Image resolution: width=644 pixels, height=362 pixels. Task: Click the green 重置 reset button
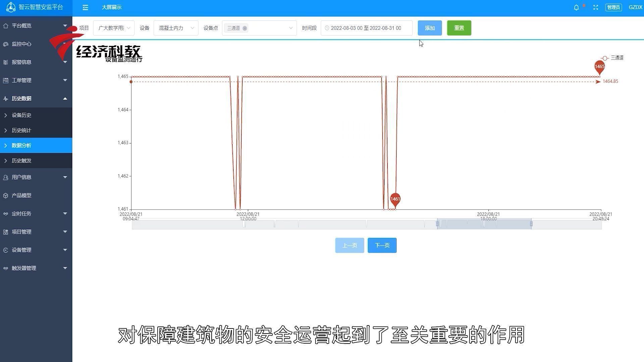(x=459, y=28)
